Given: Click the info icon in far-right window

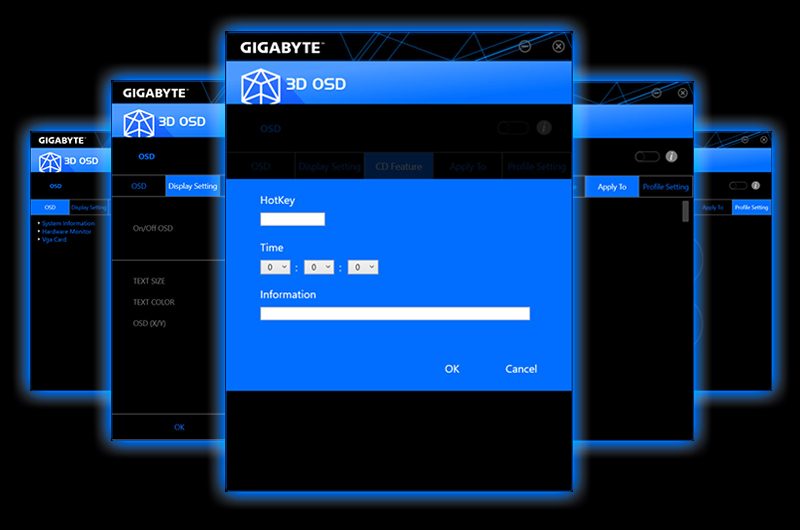Looking at the screenshot, I should pos(756,186).
